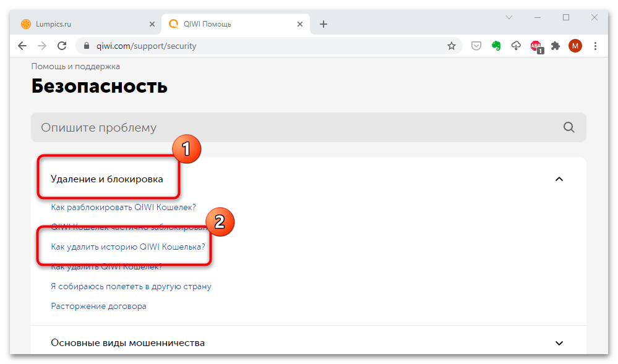This screenshot has height=364, width=618.
Task: Close the QIWI Помощь tab
Action: 299,24
